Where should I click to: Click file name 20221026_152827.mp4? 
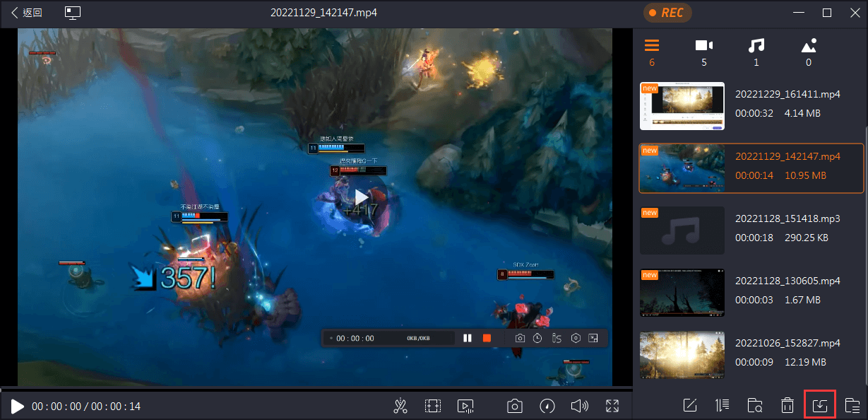click(x=787, y=343)
